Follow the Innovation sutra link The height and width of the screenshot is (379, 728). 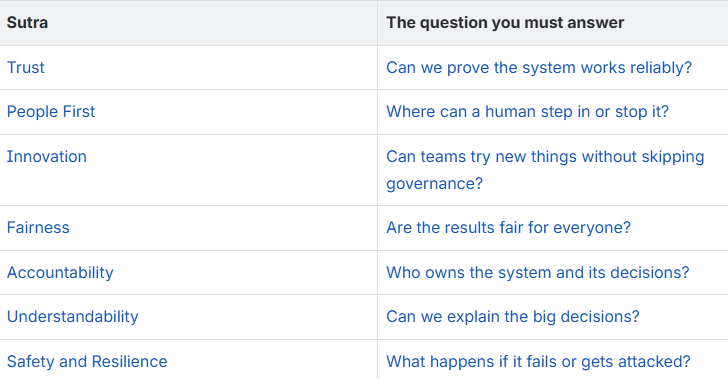point(46,157)
